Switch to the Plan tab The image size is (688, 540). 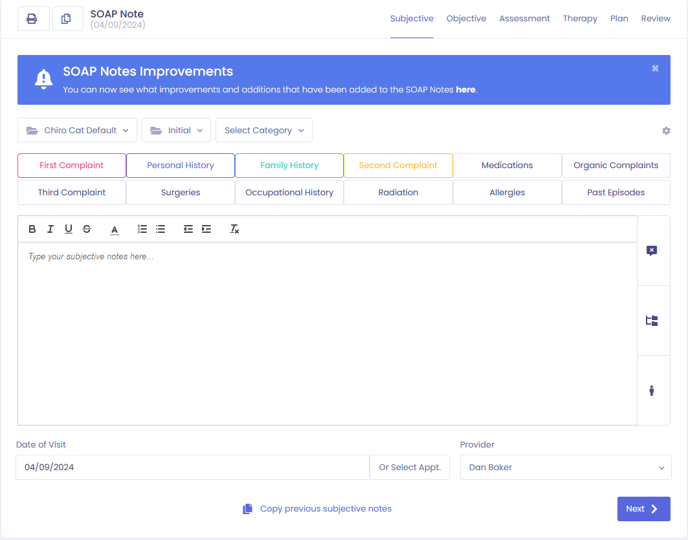619,18
